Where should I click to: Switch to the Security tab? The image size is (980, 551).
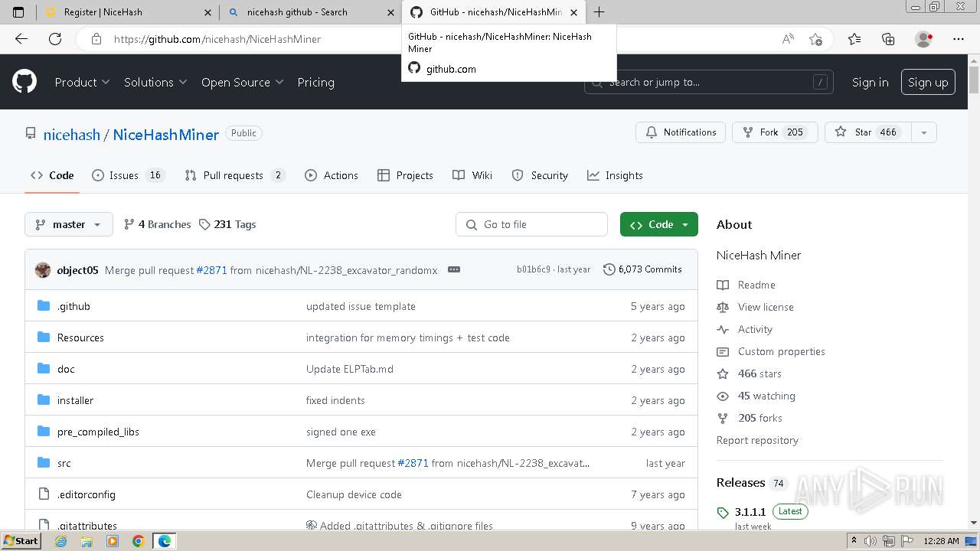(540, 175)
